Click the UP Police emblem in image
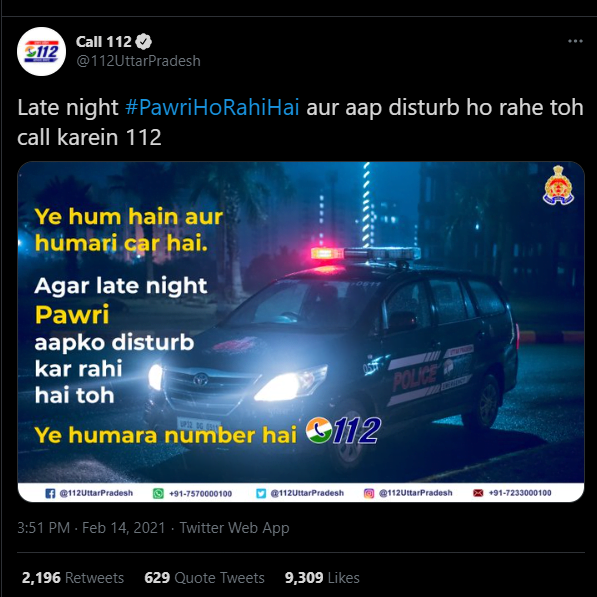The height and width of the screenshot is (597, 597). pyautogui.click(x=558, y=185)
